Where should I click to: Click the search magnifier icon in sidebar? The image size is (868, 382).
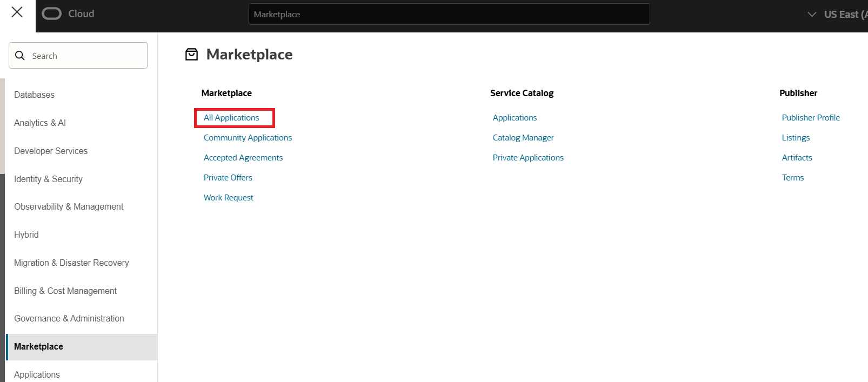pyautogui.click(x=20, y=56)
